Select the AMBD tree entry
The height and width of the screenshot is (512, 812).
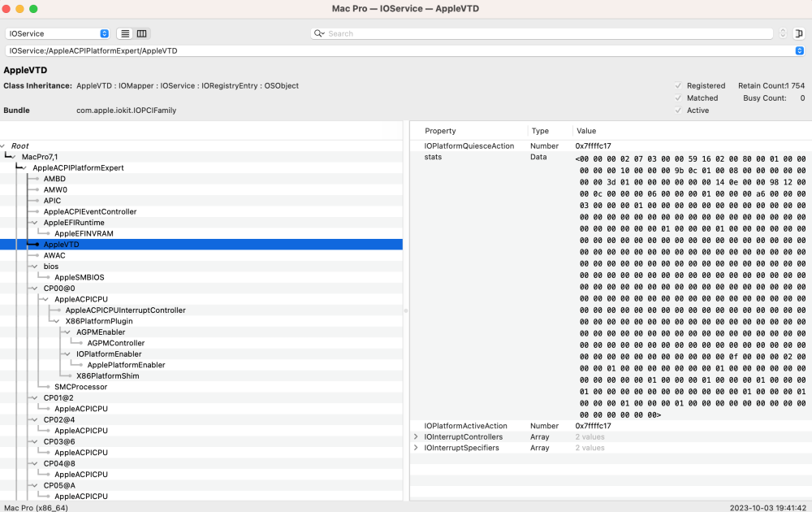pyautogui.click(x=54, y=179)
